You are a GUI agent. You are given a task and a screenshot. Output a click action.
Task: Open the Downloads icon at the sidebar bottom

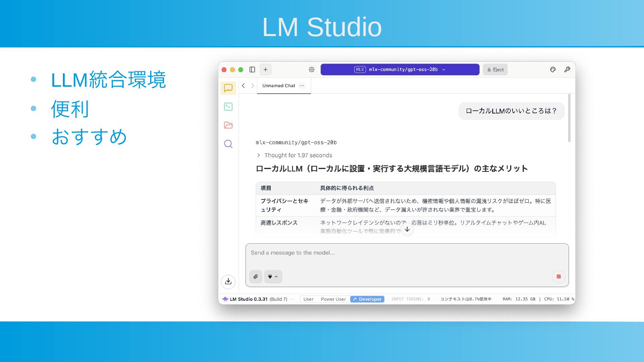pos(228,281)
